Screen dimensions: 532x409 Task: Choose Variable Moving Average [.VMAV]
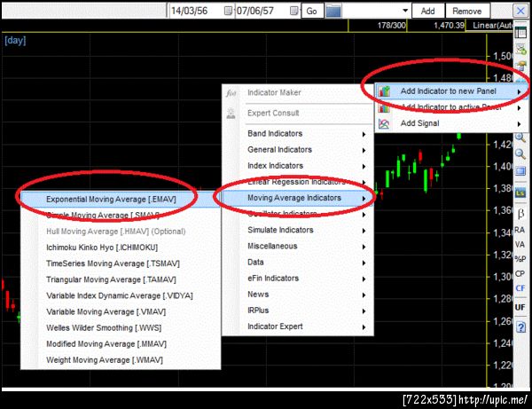[121, 312]
